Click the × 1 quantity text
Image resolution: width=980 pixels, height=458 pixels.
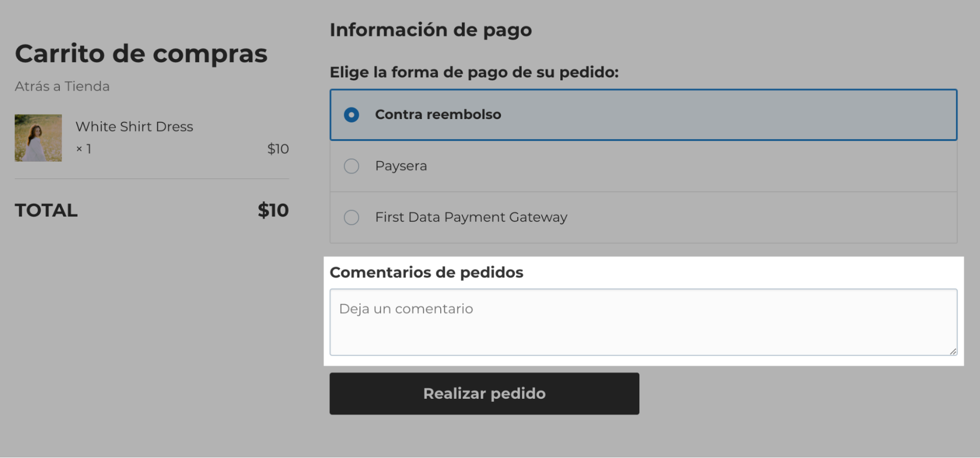click(x=83, y=149)
